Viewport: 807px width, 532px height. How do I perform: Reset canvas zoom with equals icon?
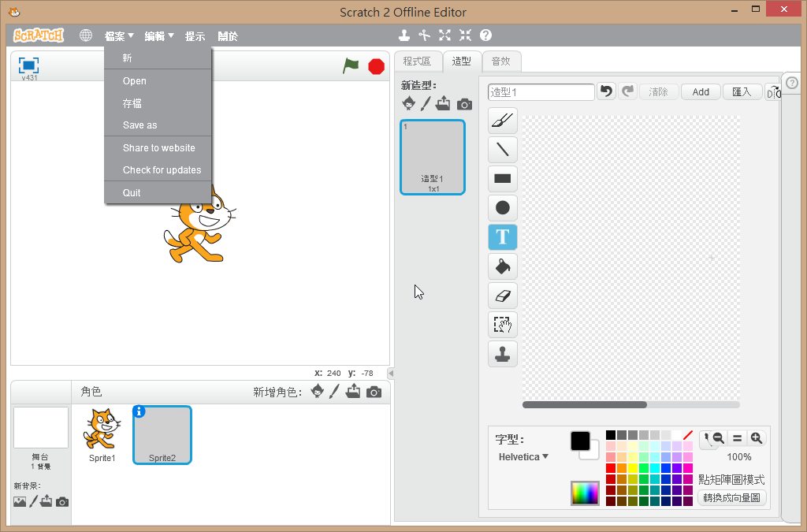[x=738, y=438]
